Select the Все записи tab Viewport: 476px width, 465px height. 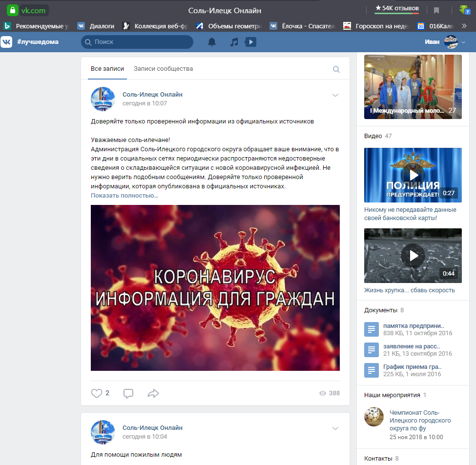107,69
